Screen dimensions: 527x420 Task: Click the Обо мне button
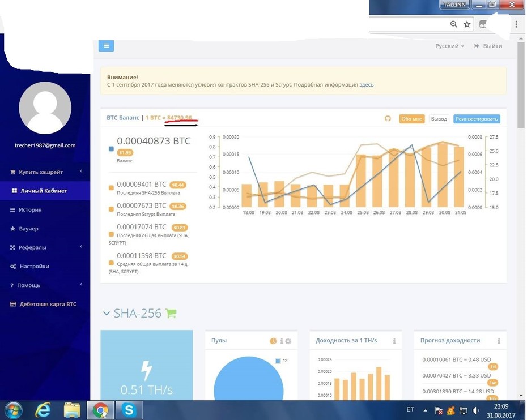(412, 119)
